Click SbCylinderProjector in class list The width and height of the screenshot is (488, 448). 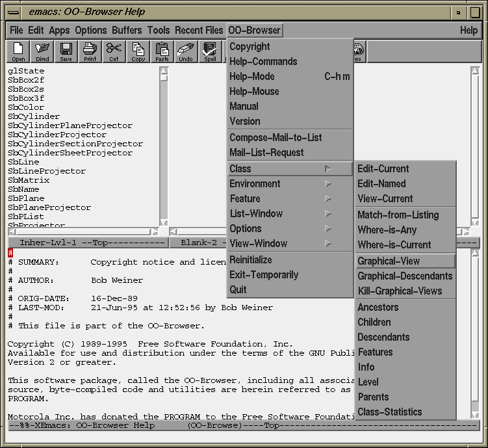[x=57, y=135]
